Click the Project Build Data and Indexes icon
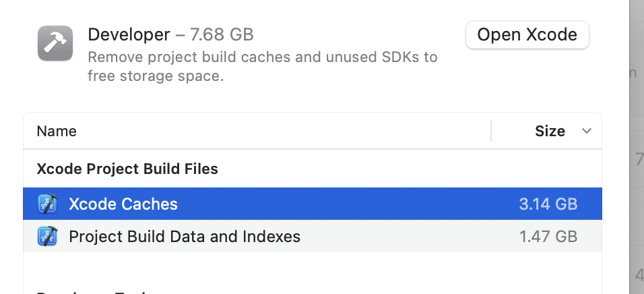 [x=47, y=237]
